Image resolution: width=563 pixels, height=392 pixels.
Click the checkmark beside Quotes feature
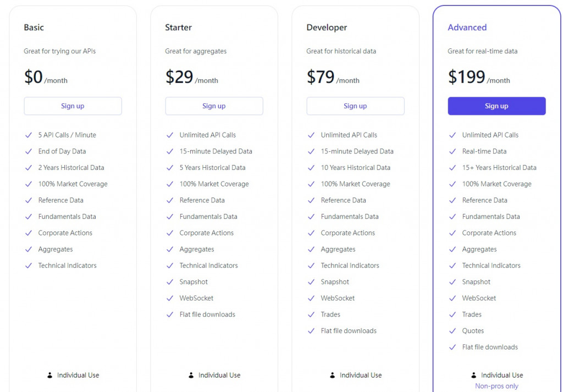click(x=452, y=331)
